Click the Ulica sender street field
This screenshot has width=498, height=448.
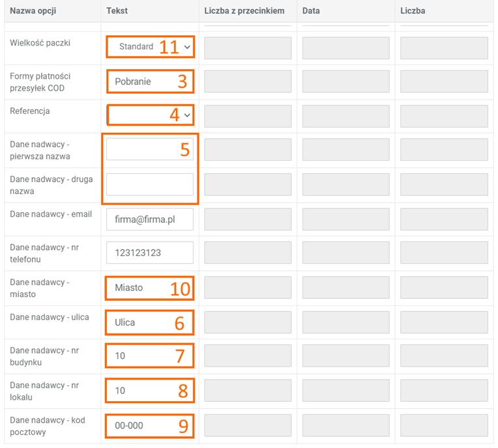point(150,322)
